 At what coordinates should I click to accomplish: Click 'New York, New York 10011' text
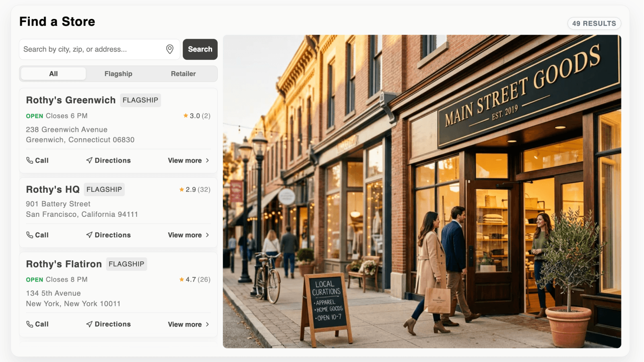tap(73, 304)
